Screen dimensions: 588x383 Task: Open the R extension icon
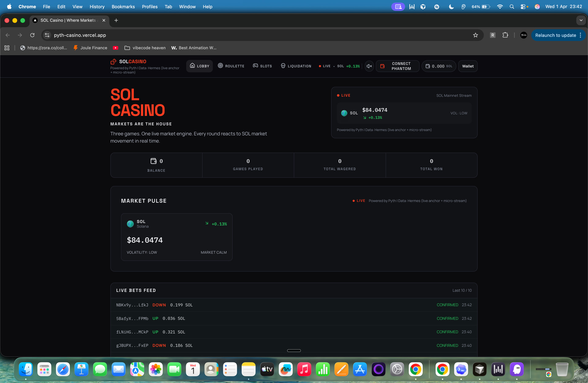(492, 35)
